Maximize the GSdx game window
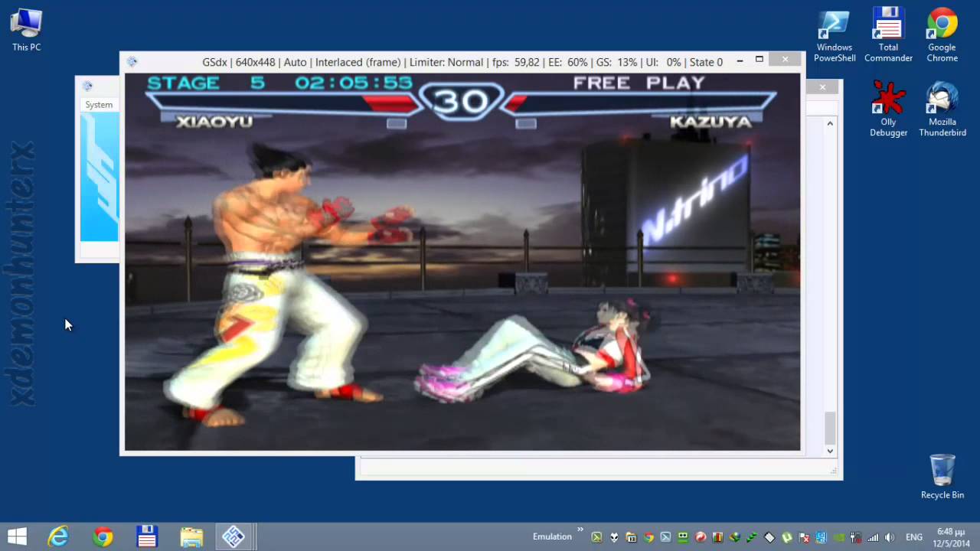Viewport: 980px width, 551px height. coord(759,60)
